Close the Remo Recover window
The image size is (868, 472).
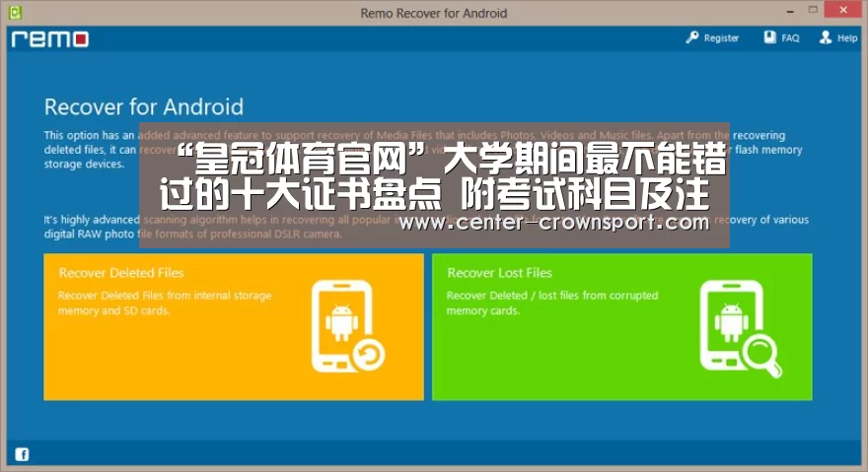click(x=843, y=10)
